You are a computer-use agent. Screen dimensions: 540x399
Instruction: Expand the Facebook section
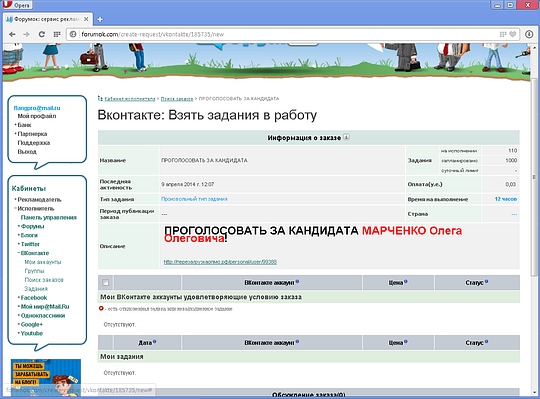click(x=34, y=298)
